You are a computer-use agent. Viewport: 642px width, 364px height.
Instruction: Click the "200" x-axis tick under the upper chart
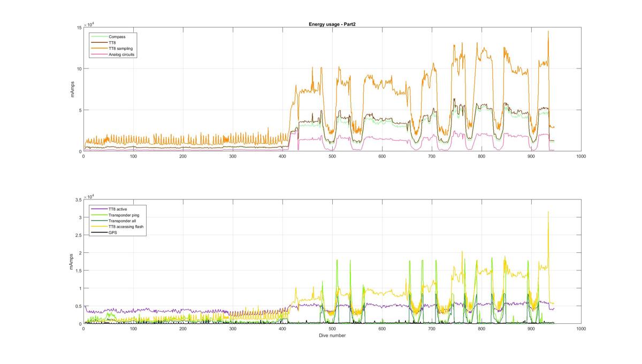pyautogui.click(x=183, y=157)
